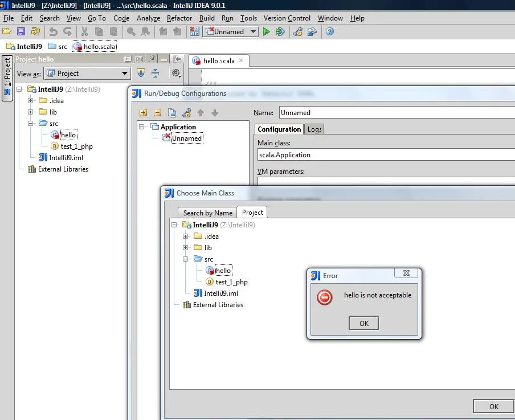515x420 pixels.
Task: Click the Save All floppy disk icon
Action: pos(21,32)
